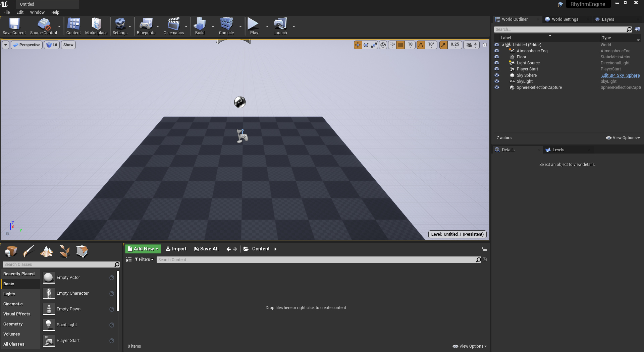
Task: Click the Import button
Action: pyautogui.click(x=176, y=249)
